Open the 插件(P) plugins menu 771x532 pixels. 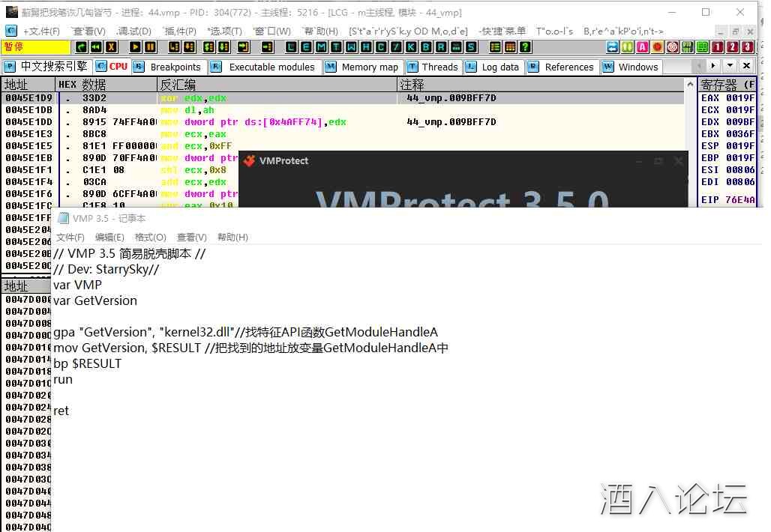pos(180,31)
